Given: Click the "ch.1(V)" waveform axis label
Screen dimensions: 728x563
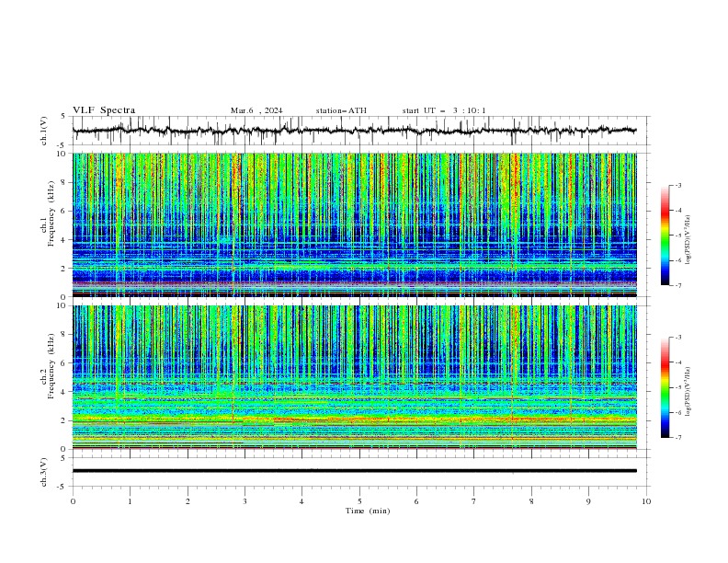Looking at the screenshot, I should [44, 131].
